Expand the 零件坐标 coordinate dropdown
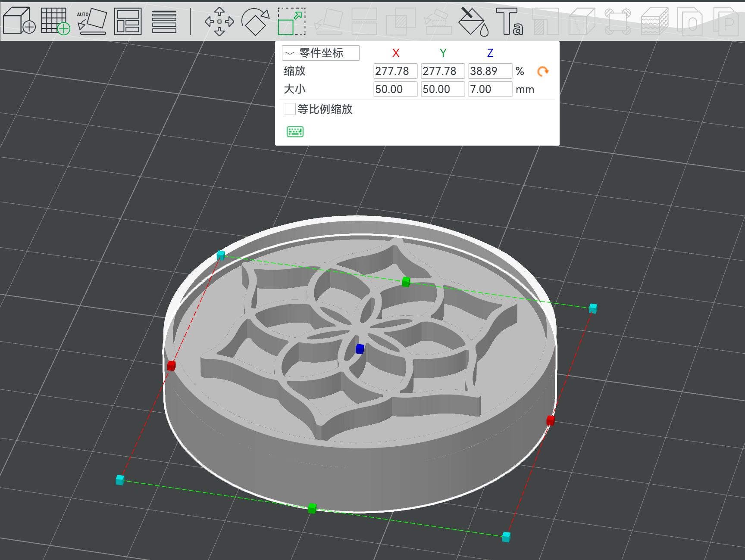The width and height of the screenshot is (745, 560). click(320, 53)
